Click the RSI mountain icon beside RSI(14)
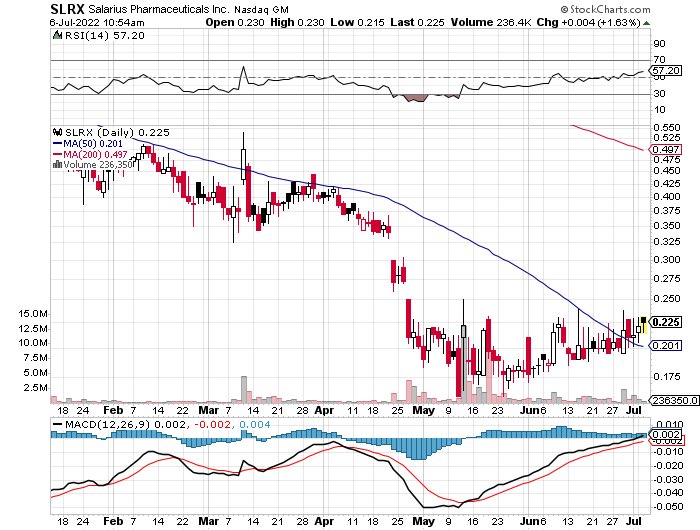This screenshot has width=700, height=530. click(58, 35)
